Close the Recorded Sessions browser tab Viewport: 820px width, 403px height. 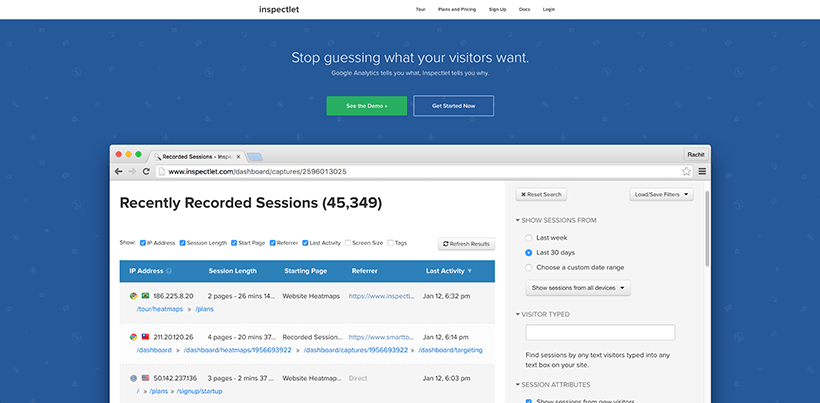[x=238, y=156]
